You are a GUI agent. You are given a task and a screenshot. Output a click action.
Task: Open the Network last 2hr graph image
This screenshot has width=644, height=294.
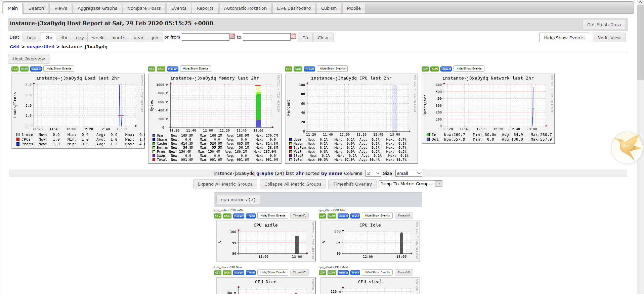click(488, 109)
